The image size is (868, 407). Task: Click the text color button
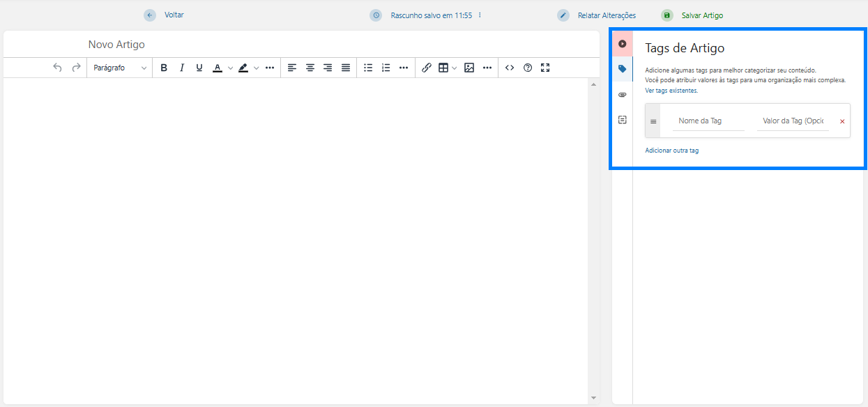pyautogui.click(x=218, y=68)
